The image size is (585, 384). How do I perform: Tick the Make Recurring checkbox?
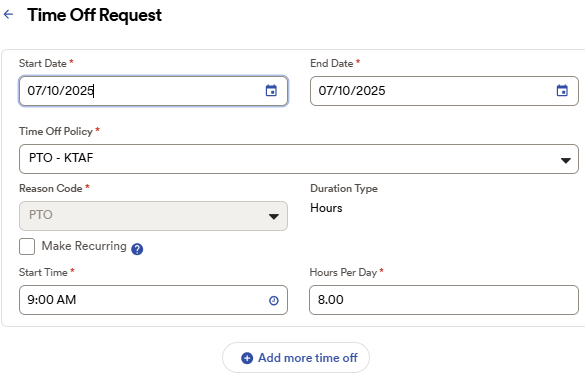click(x=27, y=247)
